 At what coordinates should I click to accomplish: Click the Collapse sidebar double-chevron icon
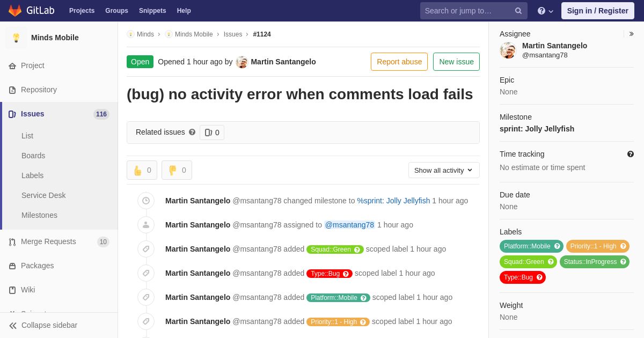pyautogui.click(x=13, y=326)
